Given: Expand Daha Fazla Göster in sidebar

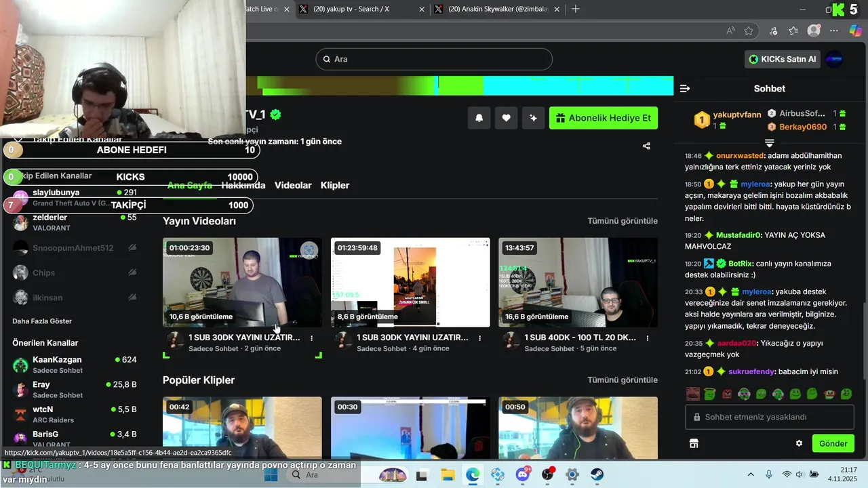Looking at the screenshot, I should (42, 321).
